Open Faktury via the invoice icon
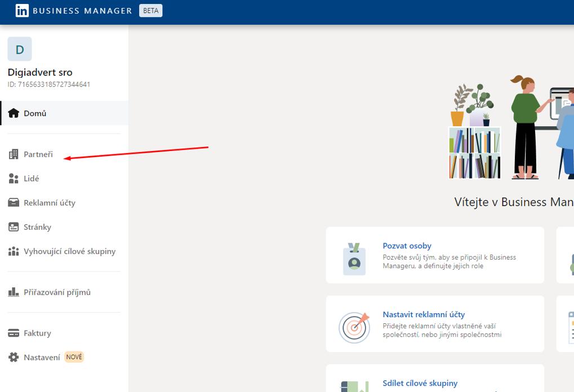 pos(12,333)
